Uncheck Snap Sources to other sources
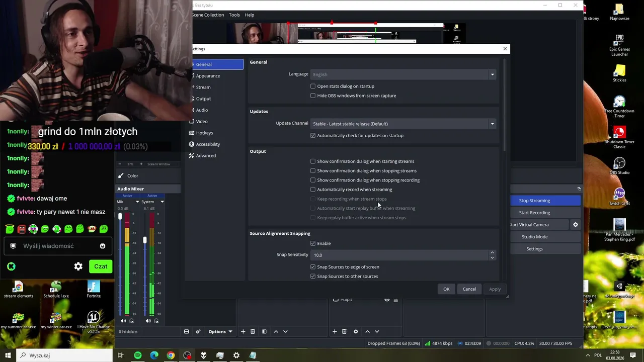This screenshot has width=644, height=362. click(x=313, y=277)
